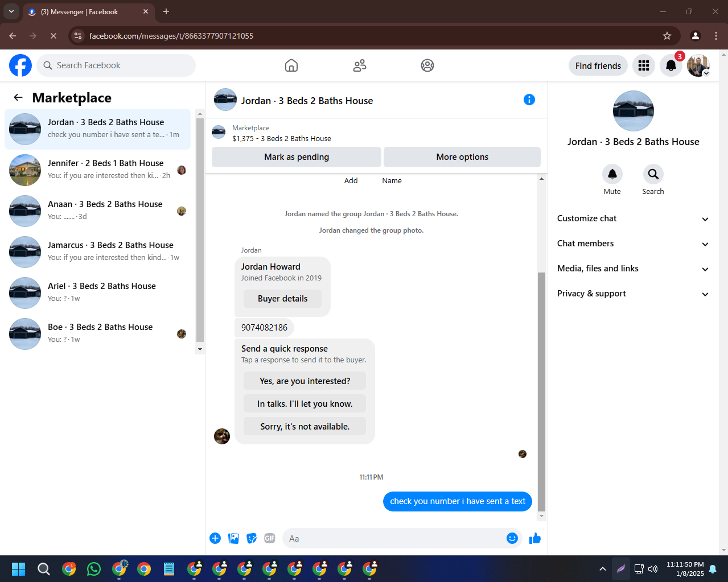Open WhatsApp from the taskbar
728x582 pixels.
point(94,568)
